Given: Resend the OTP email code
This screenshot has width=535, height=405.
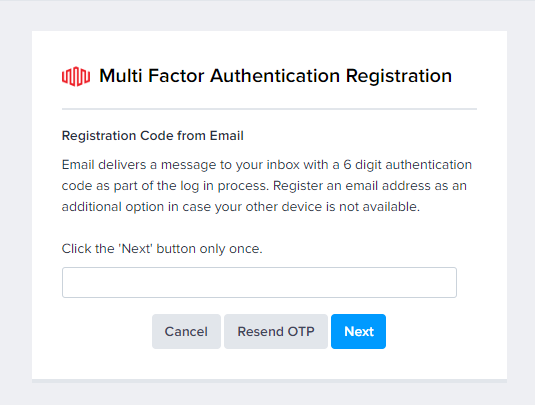Looking at the screenshot, I should pos(276,331).
